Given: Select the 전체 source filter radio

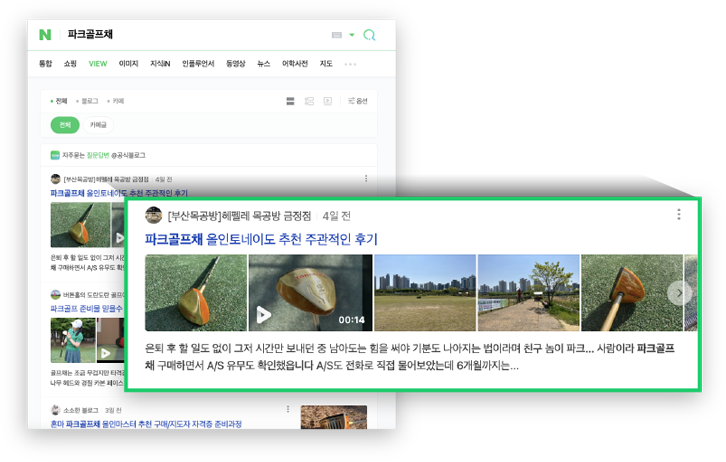Looking at the screenshot, I should point(59,101).
